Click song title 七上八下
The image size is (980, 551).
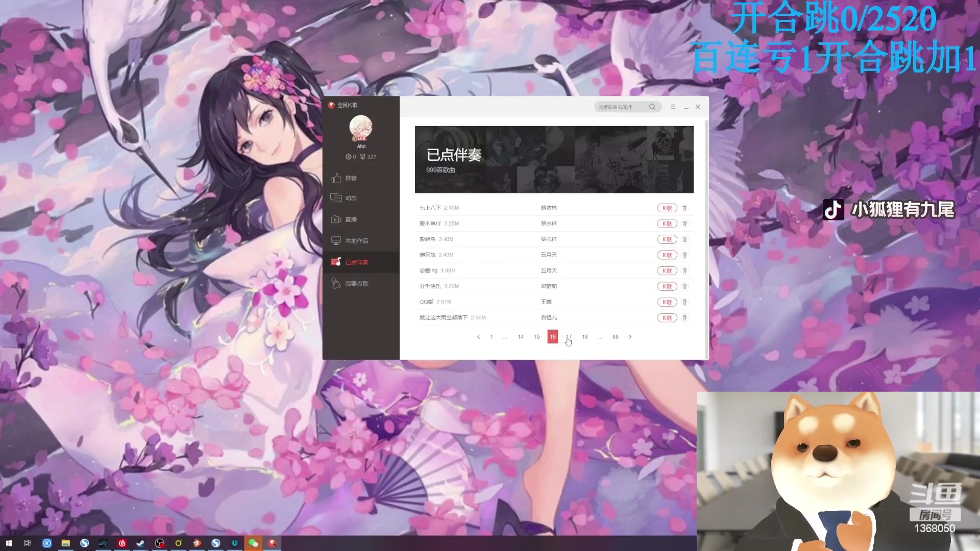[430, 208]
